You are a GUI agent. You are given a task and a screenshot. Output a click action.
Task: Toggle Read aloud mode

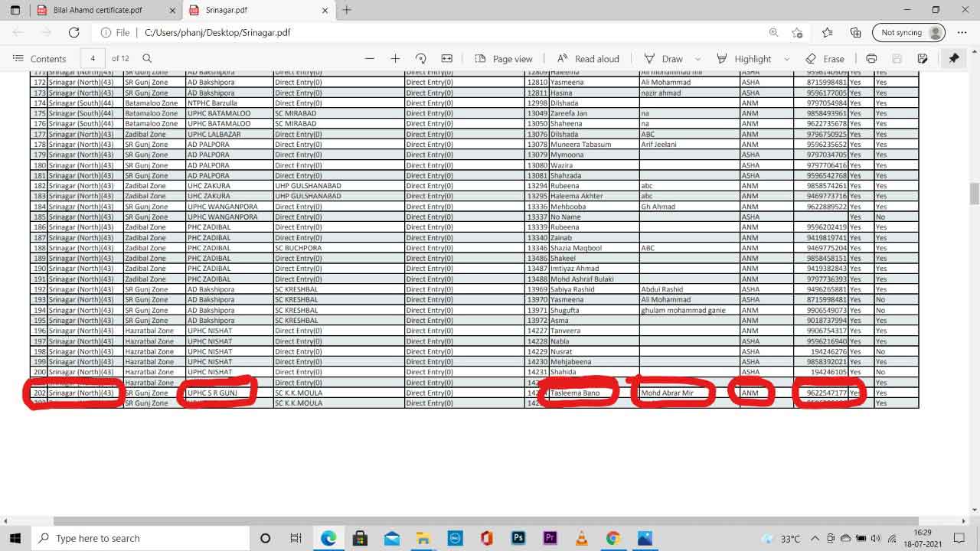point(587,59)
